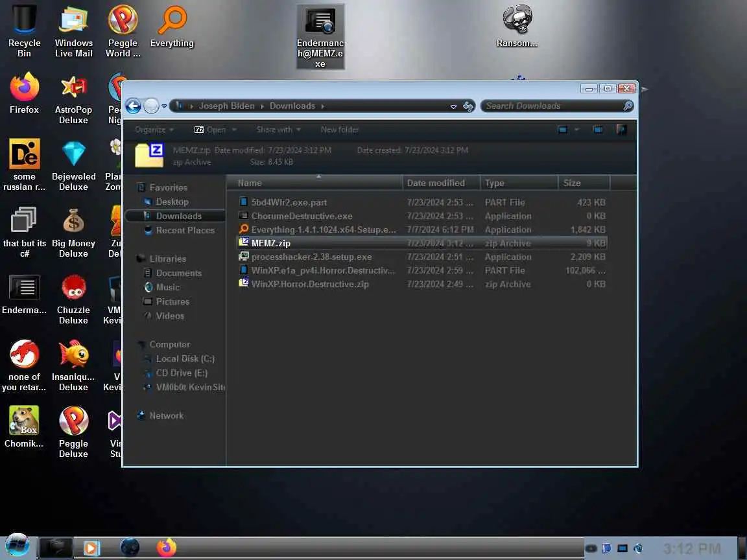The height and width of the screenshot is (560, 747).
Task: Select WinXP.Horror.Destructive.zip file
Action: pos(422,285)
